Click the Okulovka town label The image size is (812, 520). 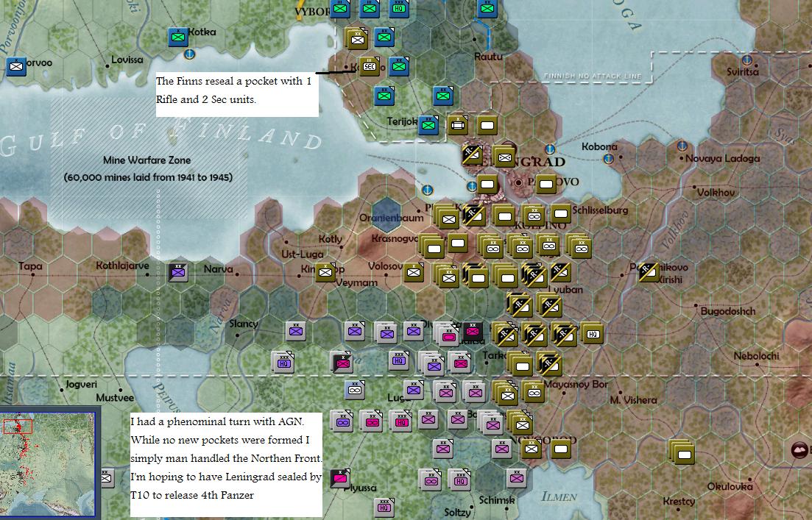[x=730, y=486]
